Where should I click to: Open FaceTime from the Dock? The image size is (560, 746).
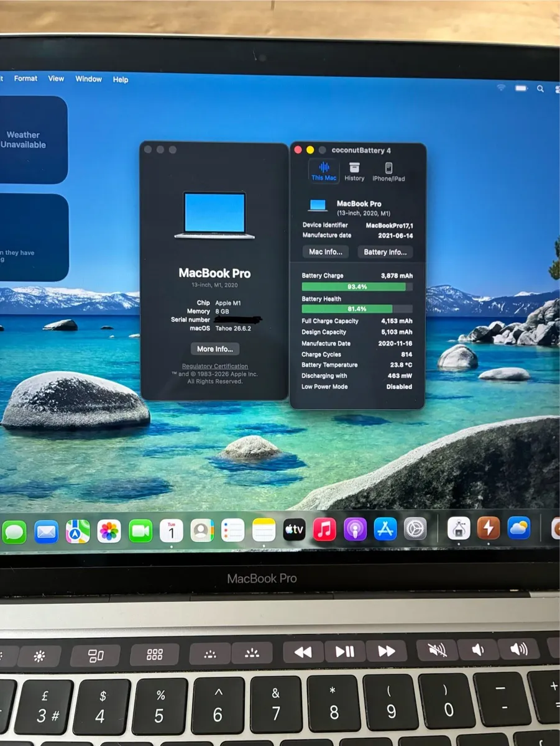(140, 531)
